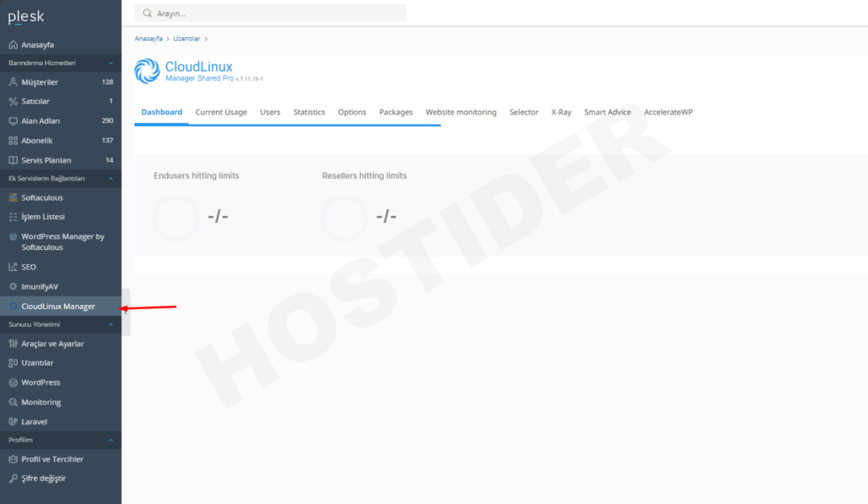Click the SEO chart icon in sidebar

click(13, 267)
